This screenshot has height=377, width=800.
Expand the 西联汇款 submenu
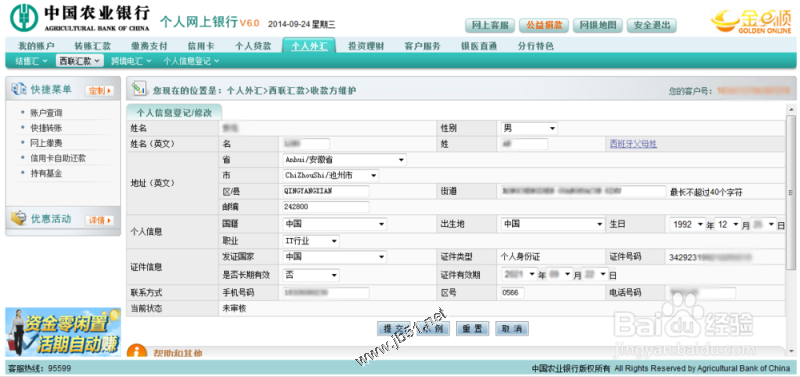pyautogui.click(x=79, y=61)
